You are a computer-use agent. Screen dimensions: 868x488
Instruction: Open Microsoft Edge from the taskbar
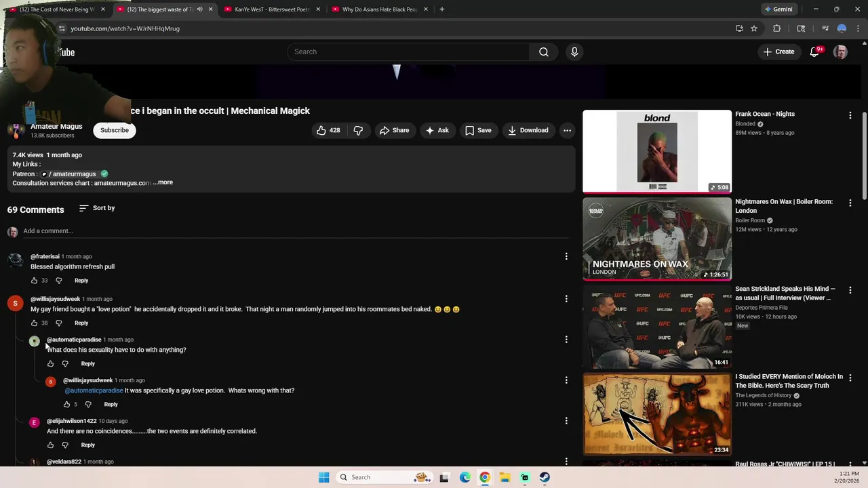[x=465, y=477]
